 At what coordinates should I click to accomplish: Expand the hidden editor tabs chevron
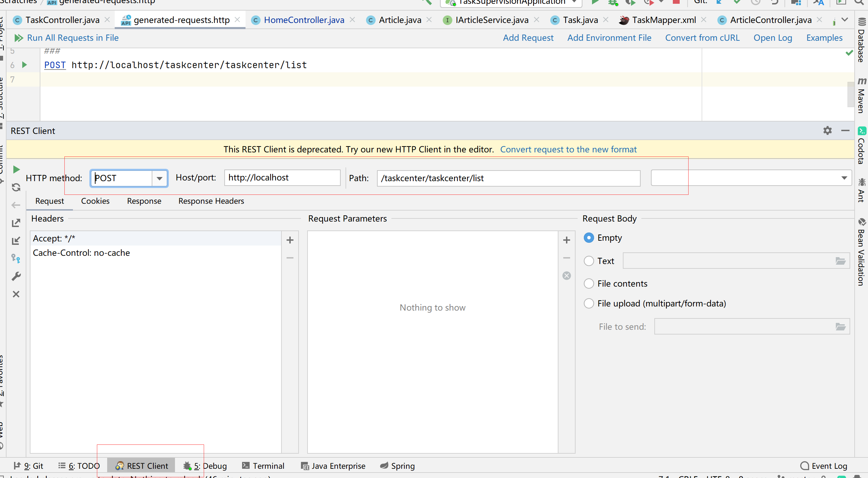844,20
